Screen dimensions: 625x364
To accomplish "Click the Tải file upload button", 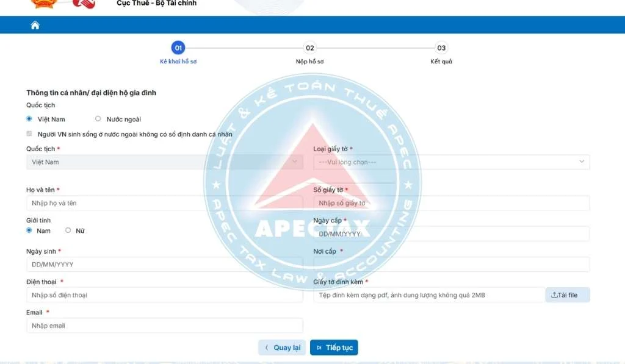I will click(x=568, y=295).
